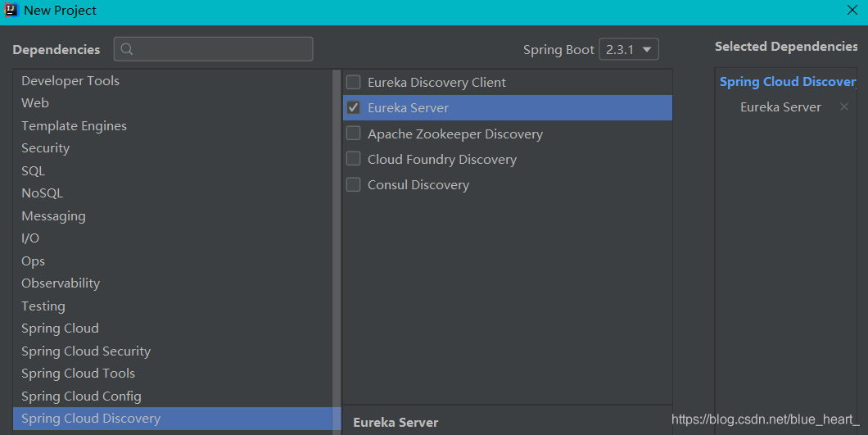Click the search magnifier icon in Dependencies
This screenshot has height=435, width=868.
(x=127, y=49)
